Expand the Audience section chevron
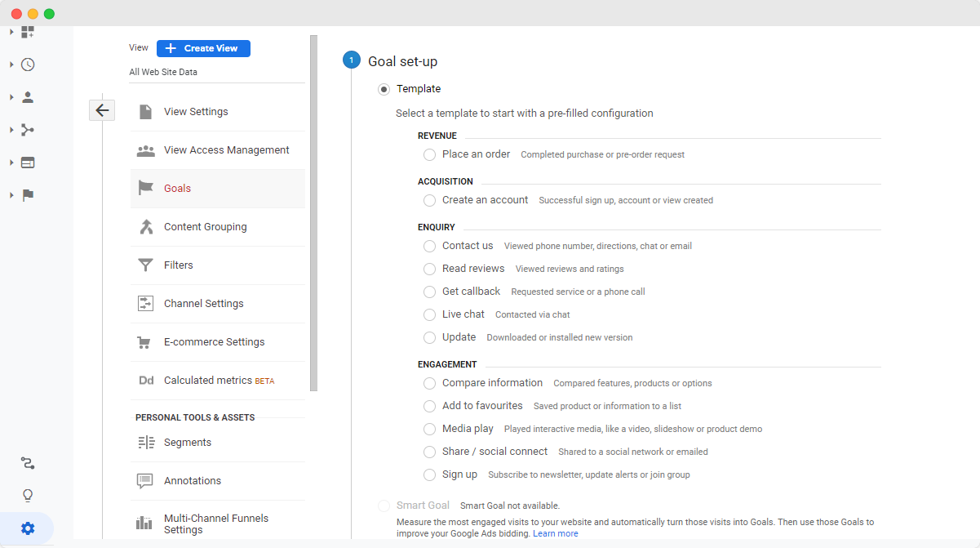 point(10,96)
